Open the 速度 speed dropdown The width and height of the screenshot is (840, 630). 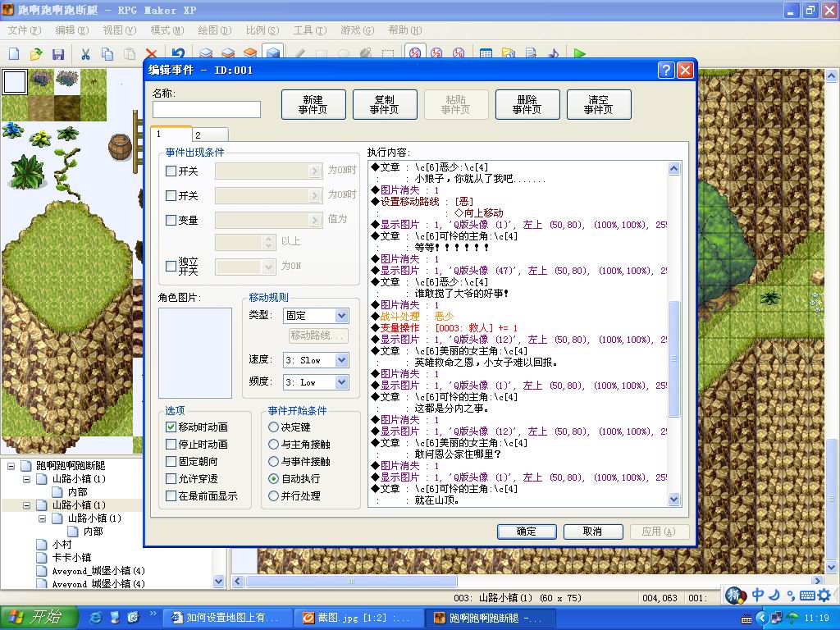tap(342, 360)
